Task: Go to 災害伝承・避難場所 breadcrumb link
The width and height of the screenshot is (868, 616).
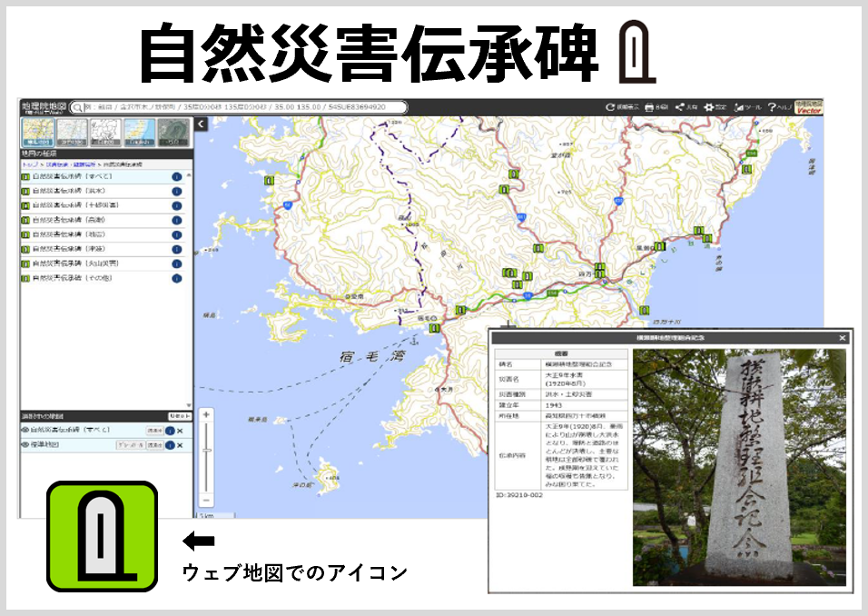Action: click(x=70, y=164)
